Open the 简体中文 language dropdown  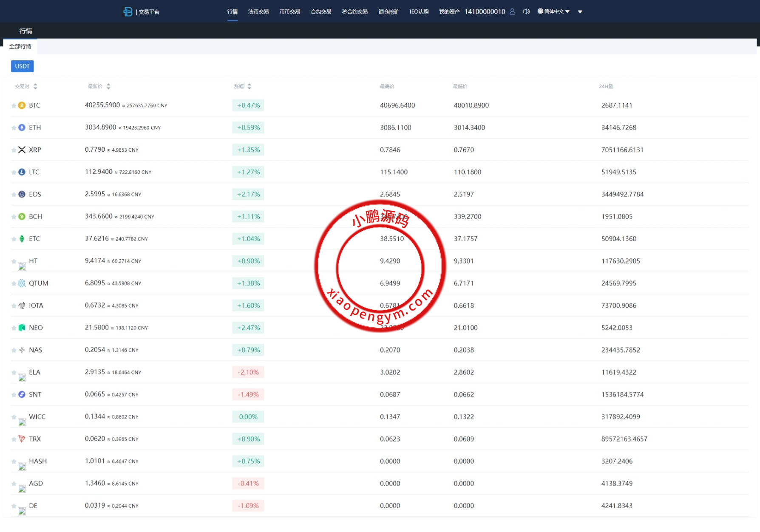pyautogui.click(x=553, y=11)
